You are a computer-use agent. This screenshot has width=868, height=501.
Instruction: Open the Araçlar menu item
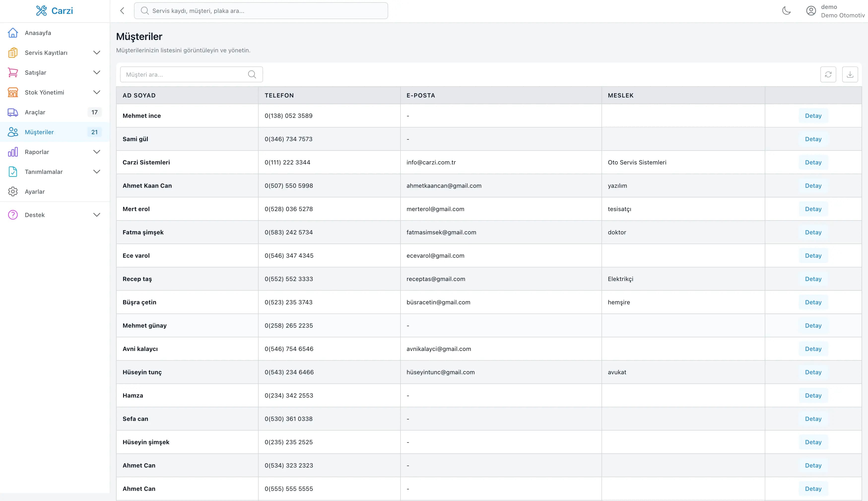pos(55,112)
